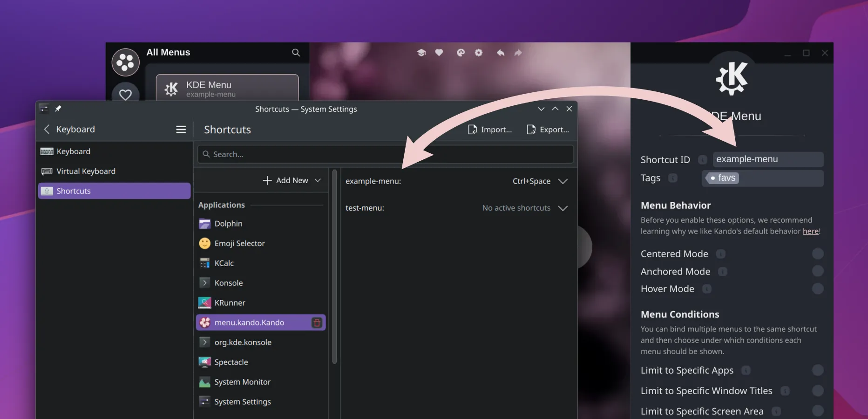This screenshot has width=868, height=419.
Task: Click the undo arrow in Kando toolbar
Action: (x=501, y=53)
